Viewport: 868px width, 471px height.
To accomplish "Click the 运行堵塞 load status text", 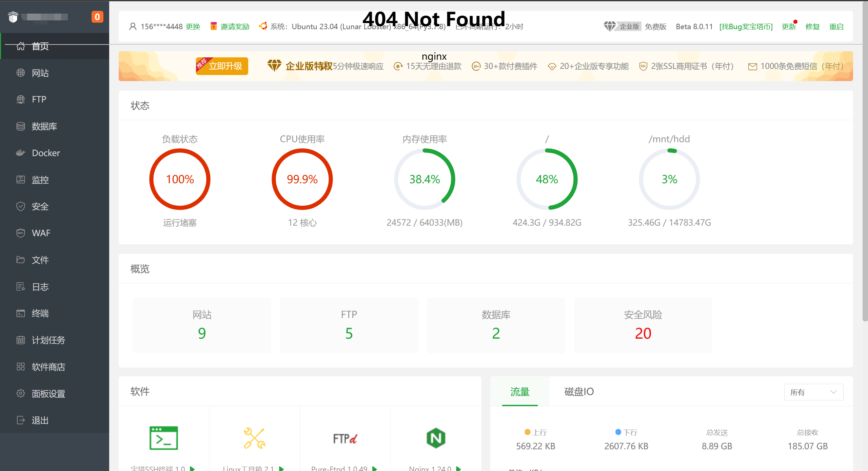I will (180, 223).
